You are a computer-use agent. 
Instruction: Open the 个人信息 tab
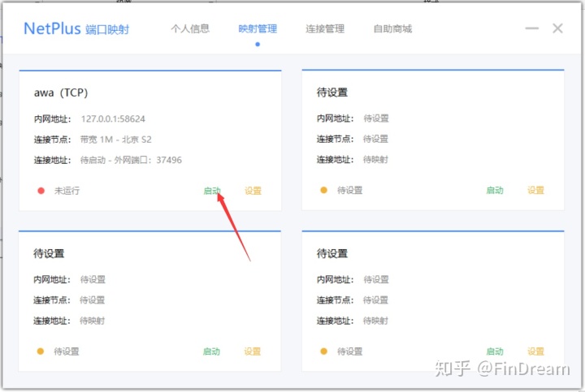click(190, 29)
